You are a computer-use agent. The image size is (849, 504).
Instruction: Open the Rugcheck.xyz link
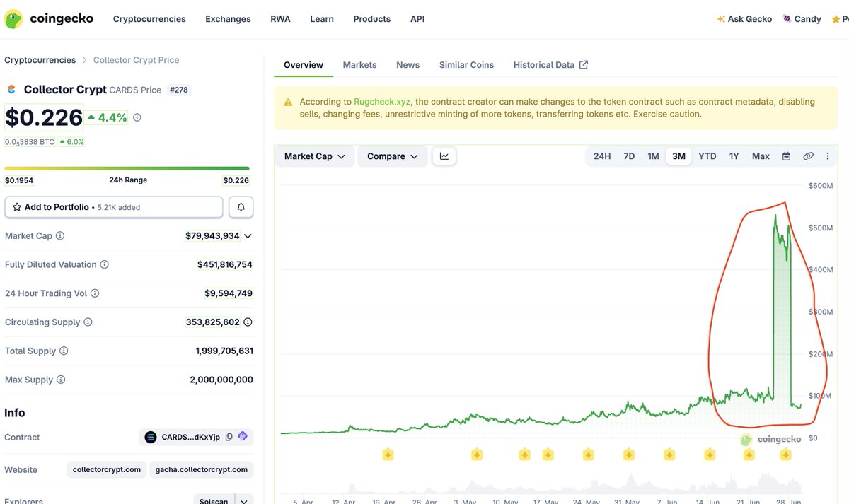(x=383, y=102)
